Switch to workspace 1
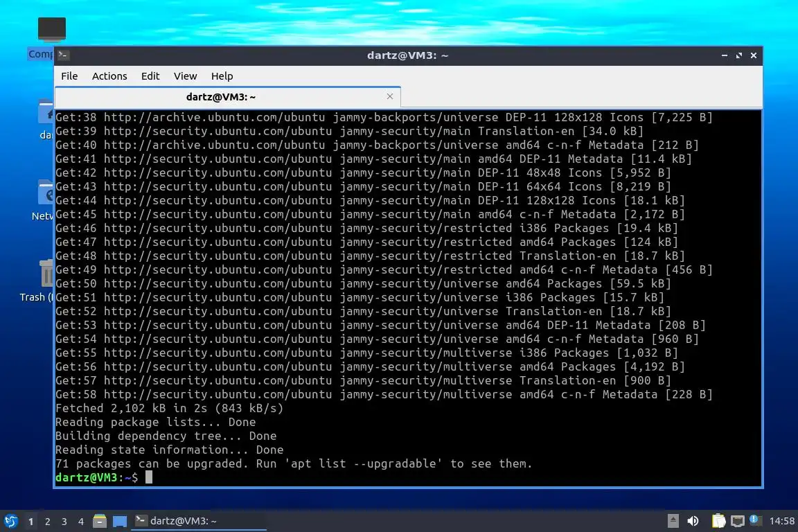The height and width of the screenshot is (532, 798). [x=30, y=522]
